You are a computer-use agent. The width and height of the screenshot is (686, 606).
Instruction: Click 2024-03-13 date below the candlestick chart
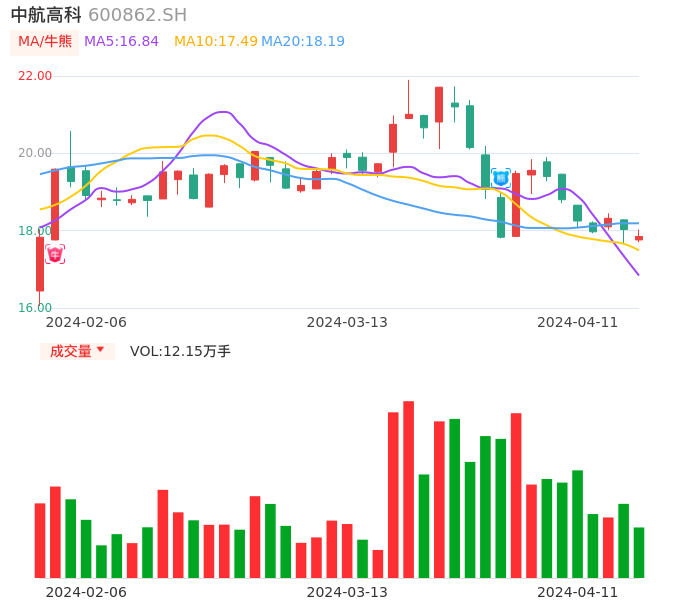point(347,322)
